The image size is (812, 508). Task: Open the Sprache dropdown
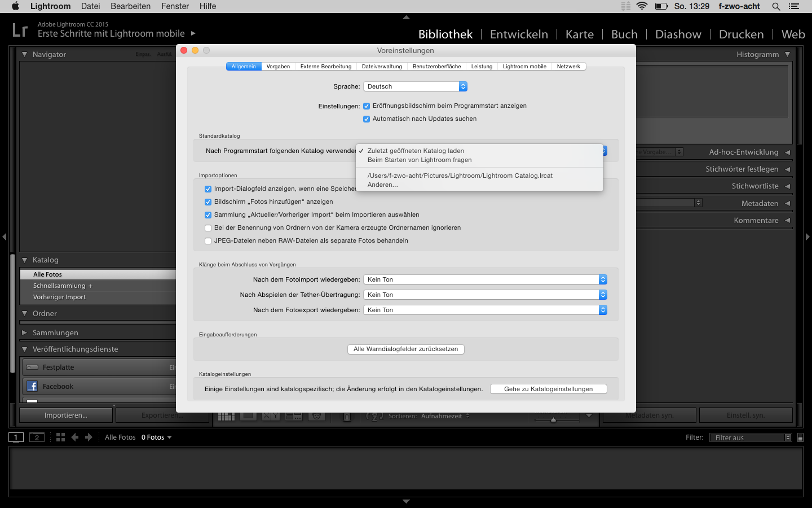(x=415, y=86)
